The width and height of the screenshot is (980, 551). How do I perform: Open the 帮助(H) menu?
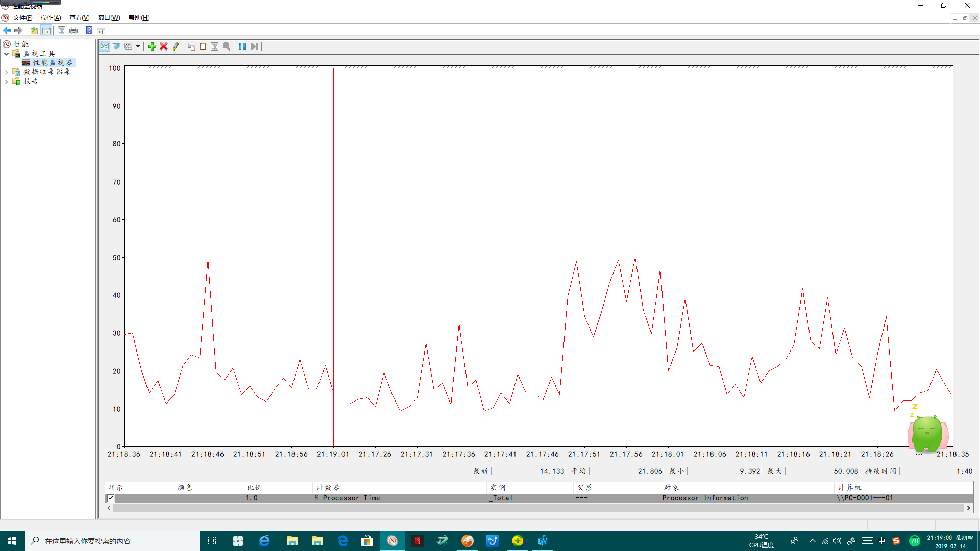point(139,18)
